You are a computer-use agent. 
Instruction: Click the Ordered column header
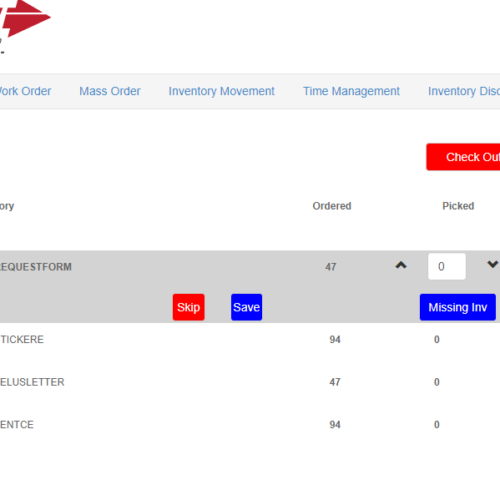tap(332, 206)
